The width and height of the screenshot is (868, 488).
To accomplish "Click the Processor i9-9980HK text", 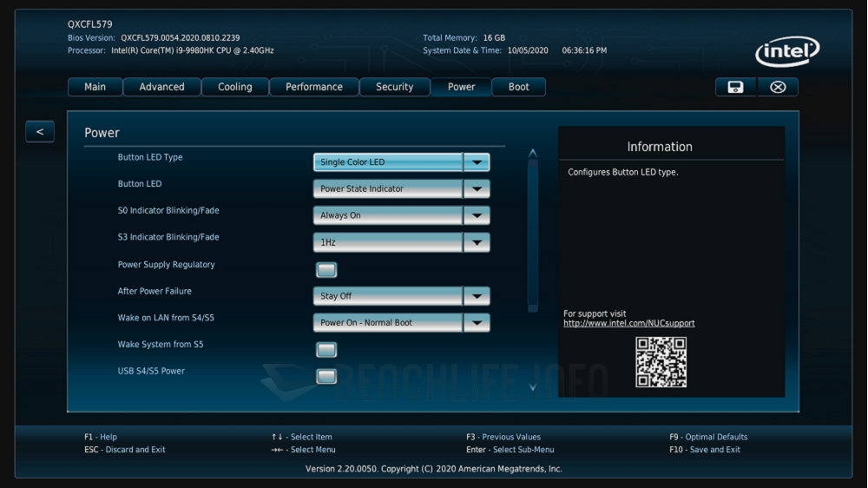I will click(193, 50).
